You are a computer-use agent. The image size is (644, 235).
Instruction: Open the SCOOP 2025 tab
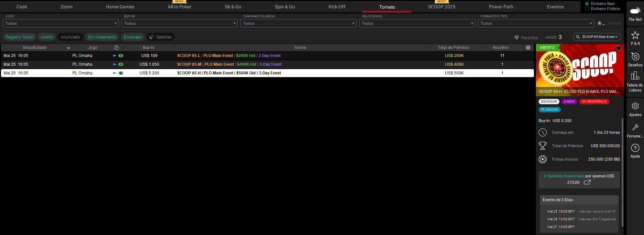pyautogui.click(x=442, y=7)
